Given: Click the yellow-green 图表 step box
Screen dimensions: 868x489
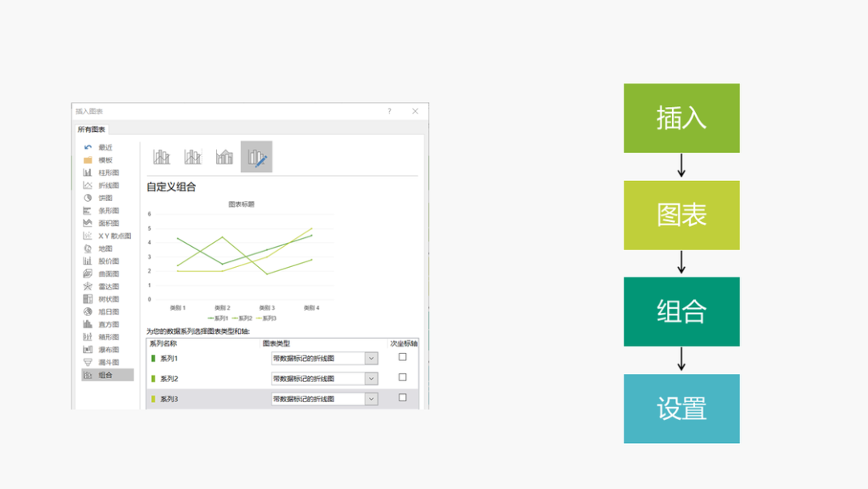Looking at the screenshot, I should 682,215.
